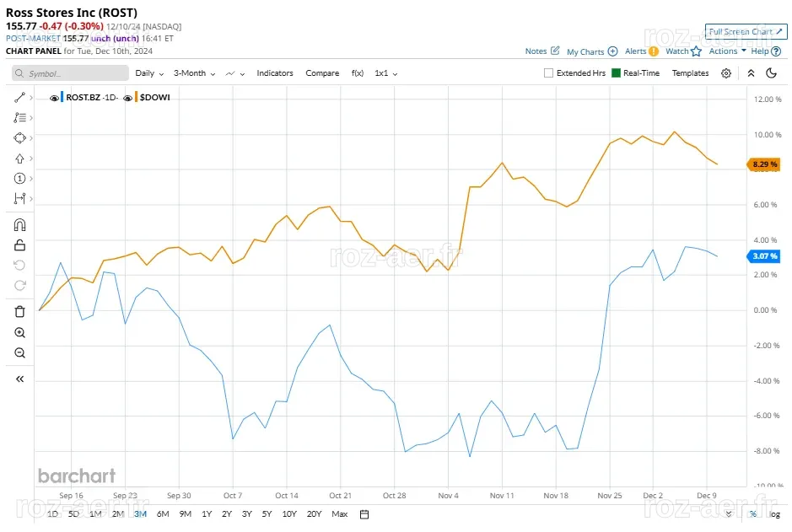Click the lock drawings icon
The image size is (792, 532).
(19, 245)
